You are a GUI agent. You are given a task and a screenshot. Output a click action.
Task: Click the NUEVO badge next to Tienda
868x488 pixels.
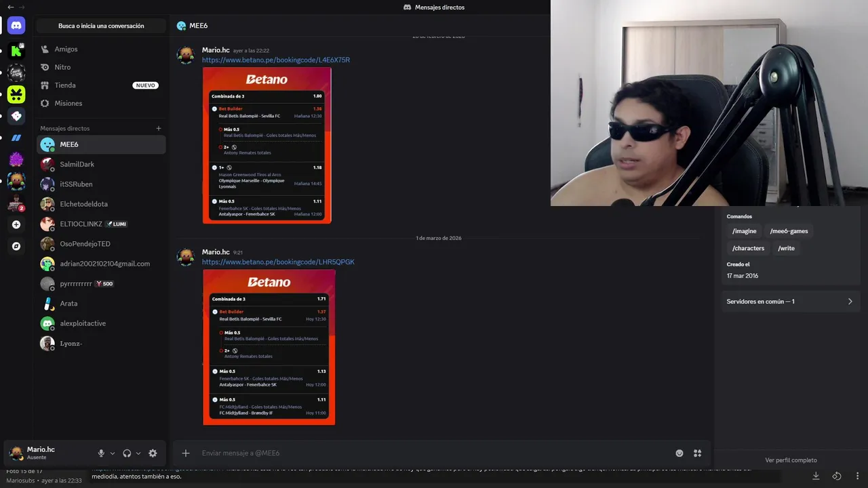[x=145, y=85]
